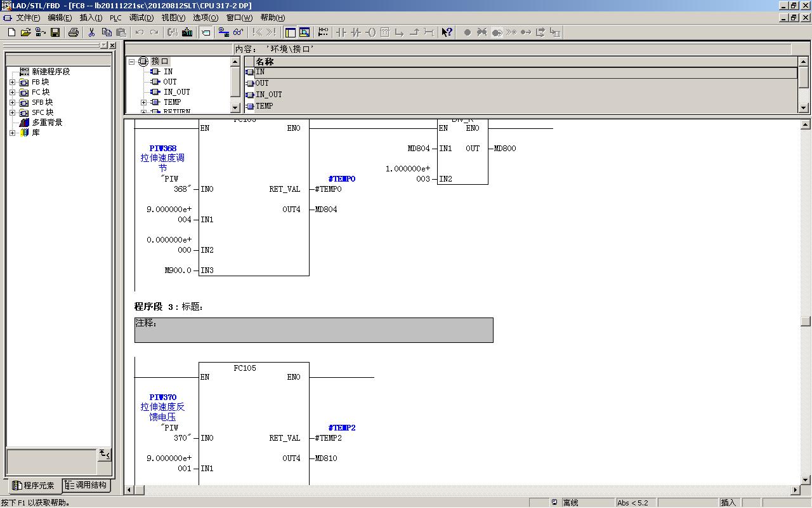Expand the TEMP node in interface tree
Viewport: 812px width, 508px height.
click(x=143, y=102)
